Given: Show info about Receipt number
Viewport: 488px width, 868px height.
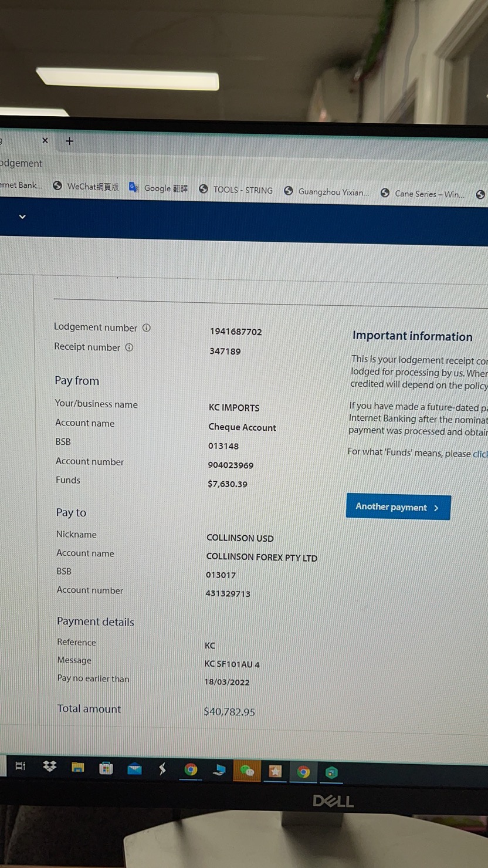Looking at the screenshot, I should pyautogui.click(x=129, y=347).
